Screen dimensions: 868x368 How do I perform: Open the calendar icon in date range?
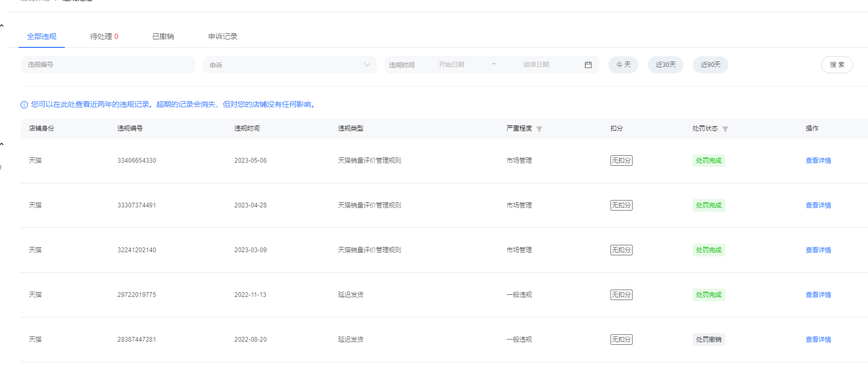click(x=588, y=65)
